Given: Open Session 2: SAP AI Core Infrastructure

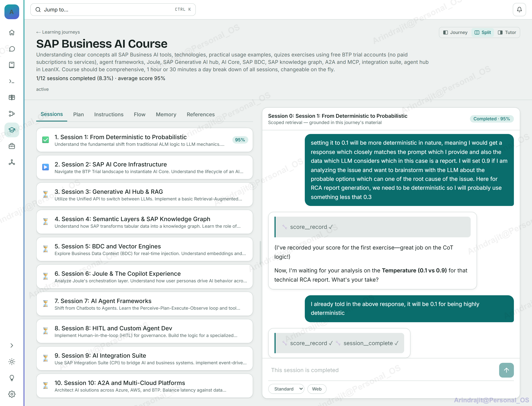Looking at the screenshot, I should (x=144, y=167).
